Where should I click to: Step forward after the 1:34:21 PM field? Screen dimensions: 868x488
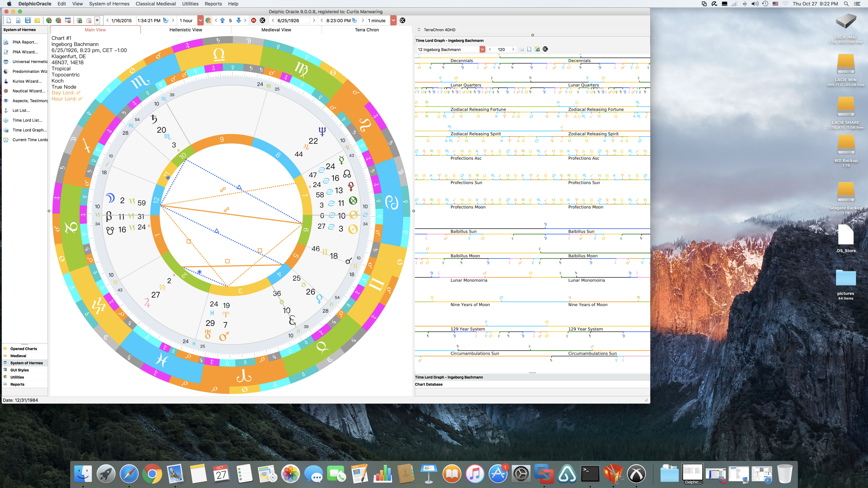pyautogui.click(x=173, y=21)
